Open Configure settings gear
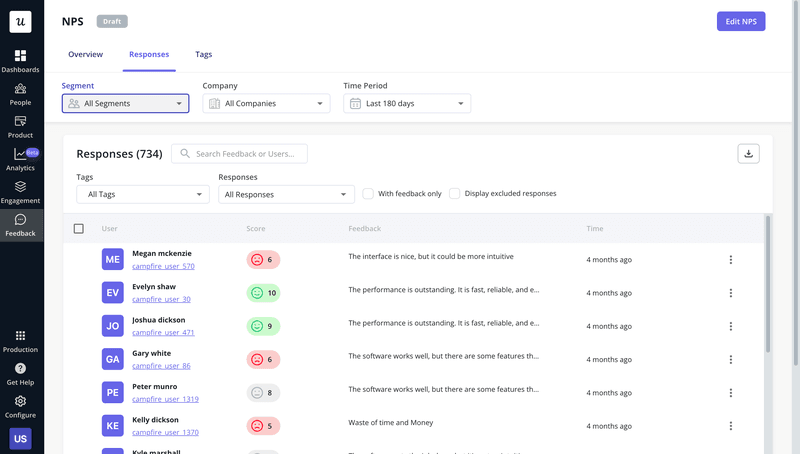This screenshot has height=454, width=800. [x=20, y=406]
